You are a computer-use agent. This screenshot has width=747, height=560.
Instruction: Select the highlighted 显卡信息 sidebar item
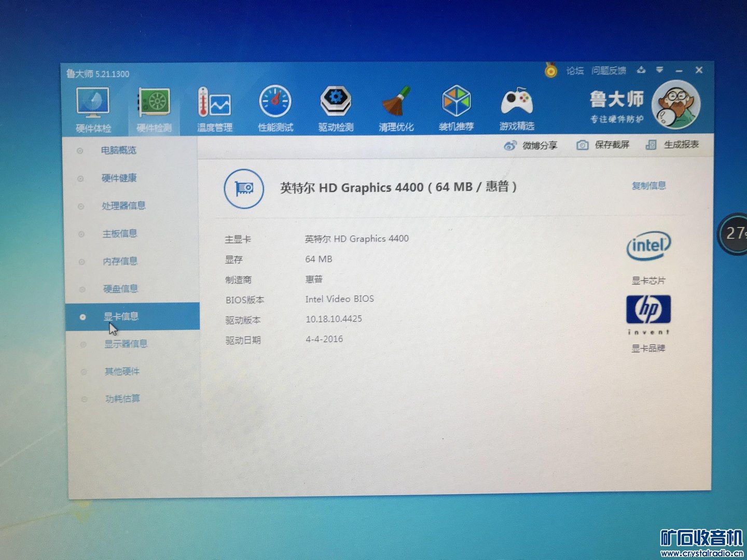tap(132, 316)
